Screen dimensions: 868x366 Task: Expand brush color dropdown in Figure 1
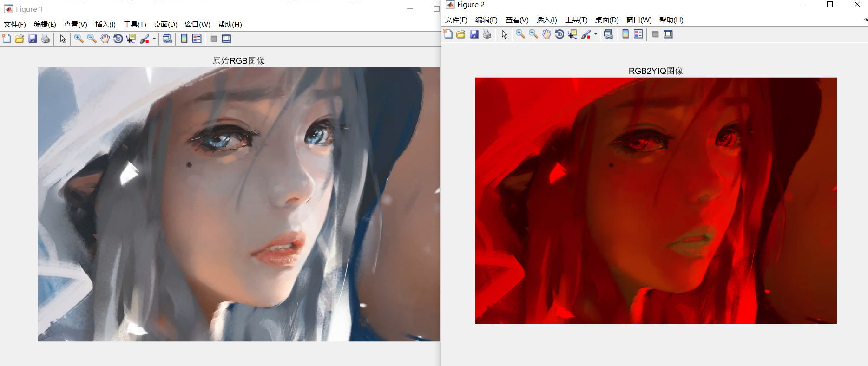[154, 39]
